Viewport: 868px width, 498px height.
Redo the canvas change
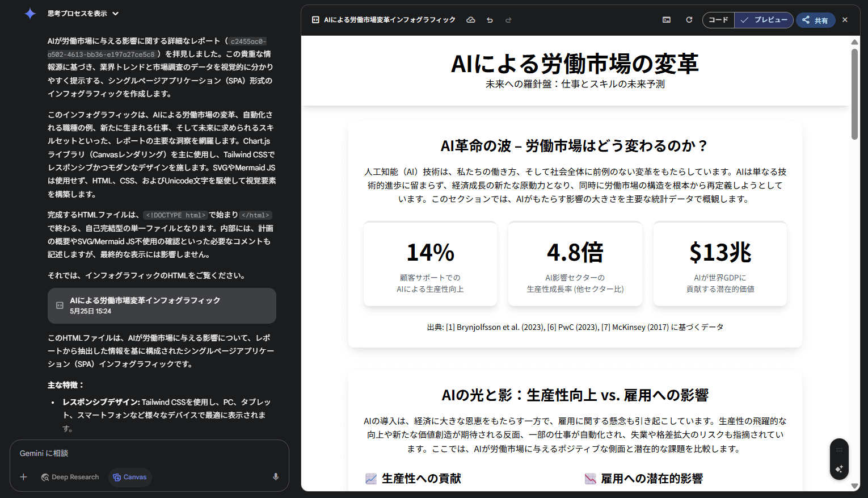[x=508, y=20]
